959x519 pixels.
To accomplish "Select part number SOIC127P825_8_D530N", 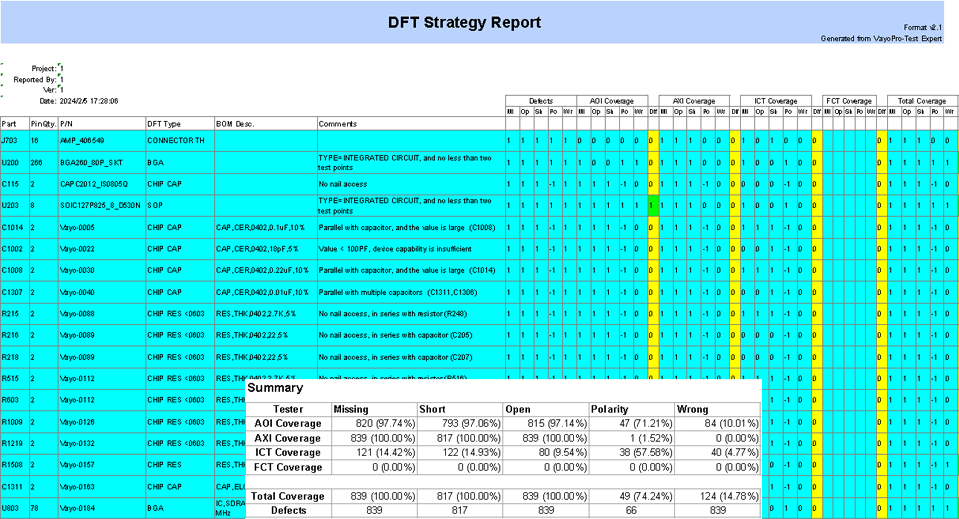I will click(98, 205).
